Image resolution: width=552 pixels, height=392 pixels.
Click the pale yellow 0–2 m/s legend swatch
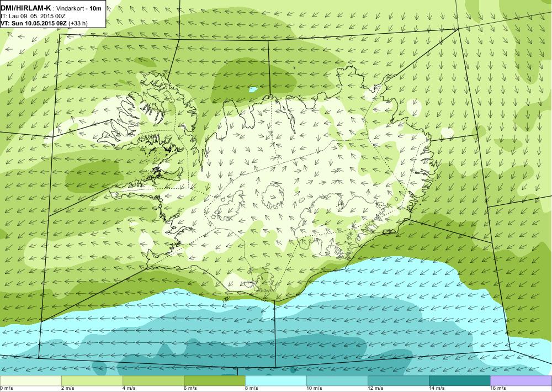click(x=30, y=381)
